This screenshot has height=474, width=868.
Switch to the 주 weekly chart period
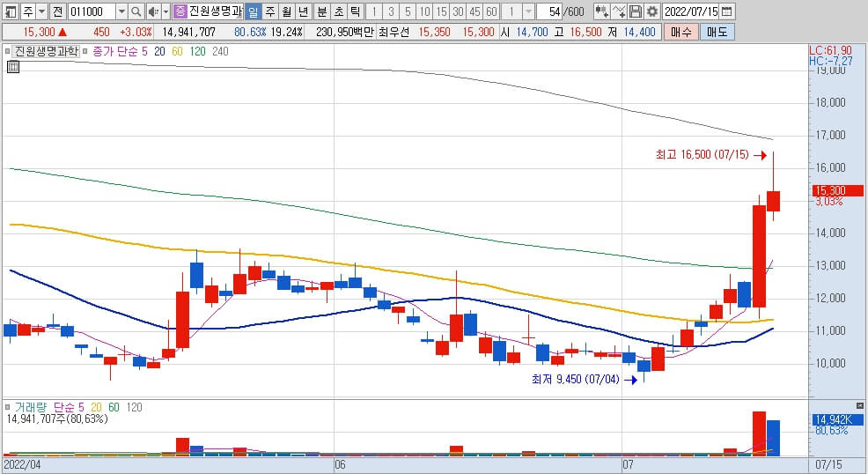270,11
